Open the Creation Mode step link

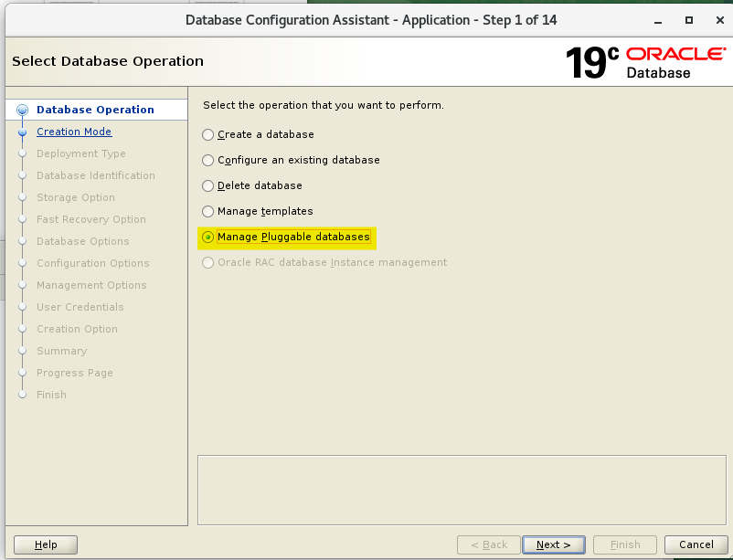[x=74, y=132]
